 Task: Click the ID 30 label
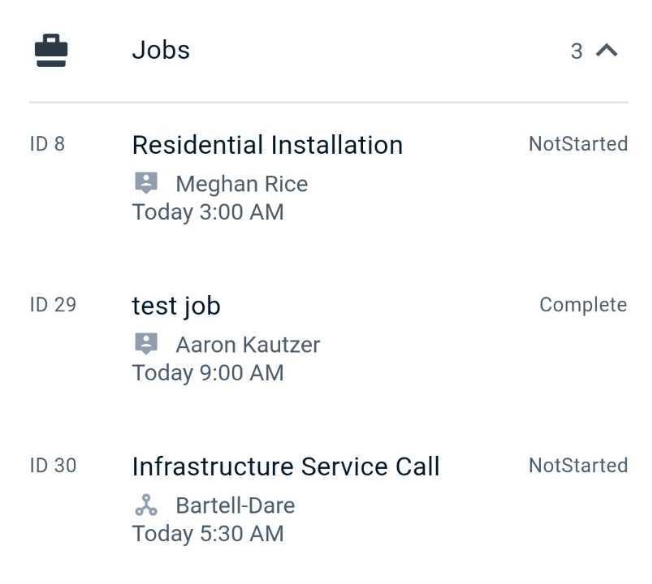53,465
